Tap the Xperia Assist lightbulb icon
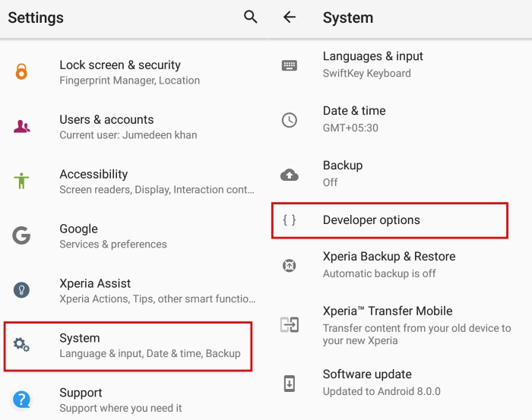The height and width of the screenshot is (420, 532). pyautogui.click(x=21, y=290)
